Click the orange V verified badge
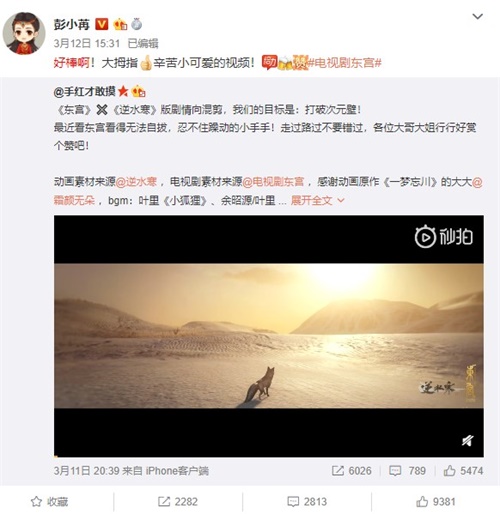Viewport: 500px width, 514px height. 101,24
